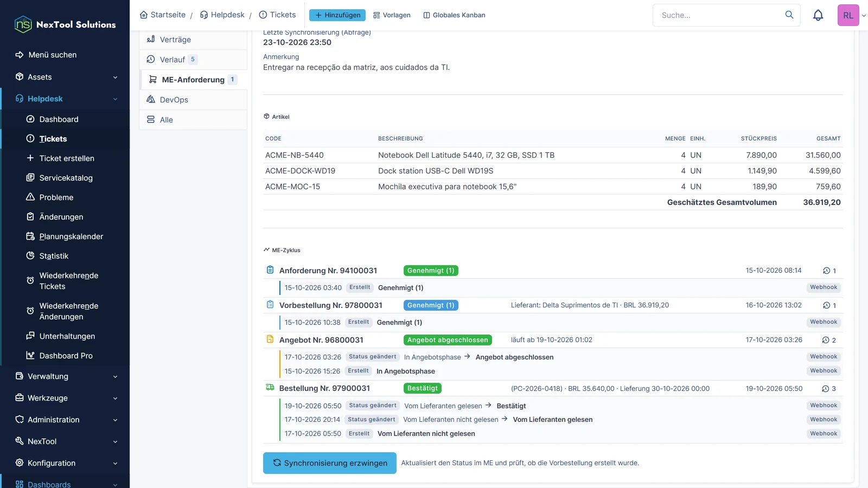Open the Verträge tab
868x488 pixels.
[193, 40]
